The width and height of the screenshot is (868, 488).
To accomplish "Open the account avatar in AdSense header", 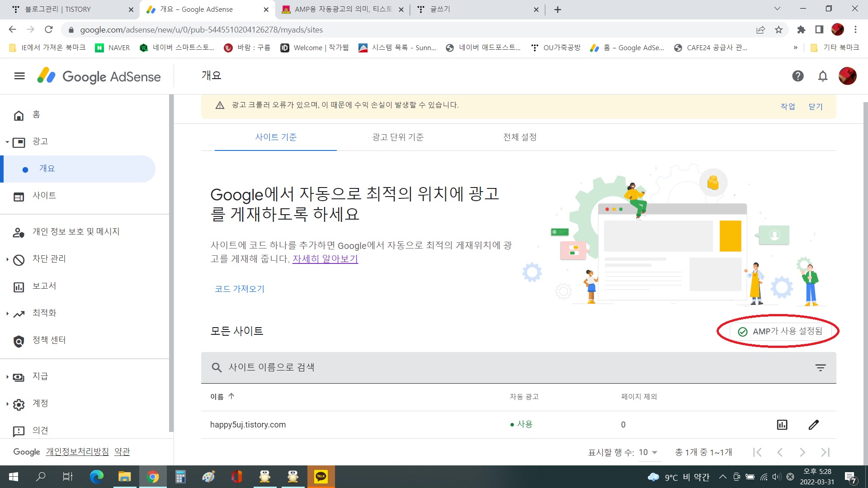I will pyautogui.click(x=847, y=76).
